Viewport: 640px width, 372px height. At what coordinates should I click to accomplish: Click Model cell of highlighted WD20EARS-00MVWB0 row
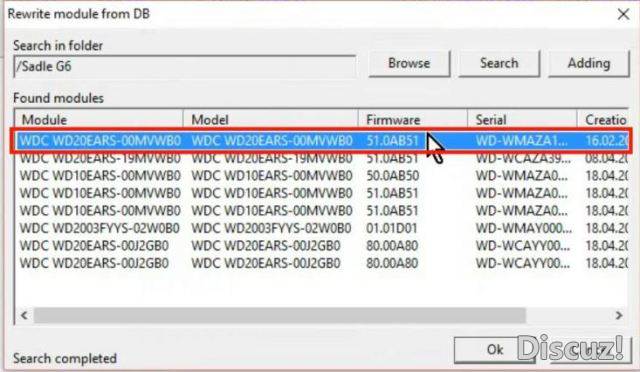tap(272, 141)
